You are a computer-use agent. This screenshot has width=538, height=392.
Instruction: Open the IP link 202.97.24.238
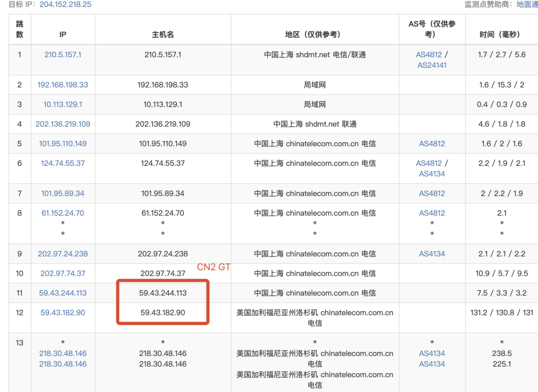pyautogui.click(x=63, y=253)
